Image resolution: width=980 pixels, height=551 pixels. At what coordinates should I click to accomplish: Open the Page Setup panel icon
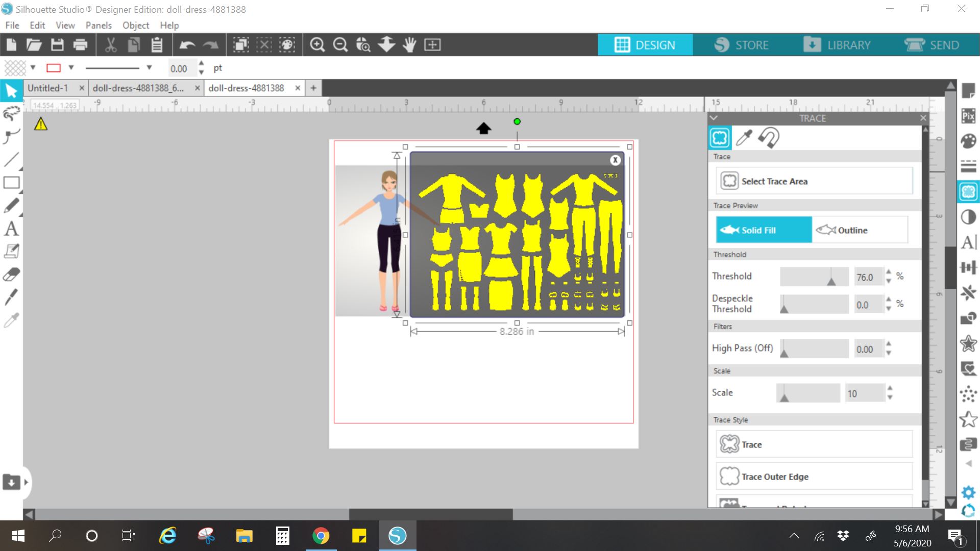[968, 91]
